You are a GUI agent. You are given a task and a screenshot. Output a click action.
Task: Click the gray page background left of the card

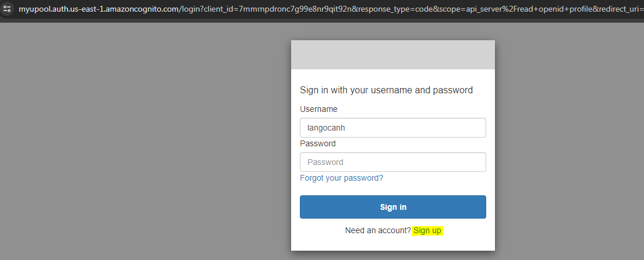(x=146, y=146)
